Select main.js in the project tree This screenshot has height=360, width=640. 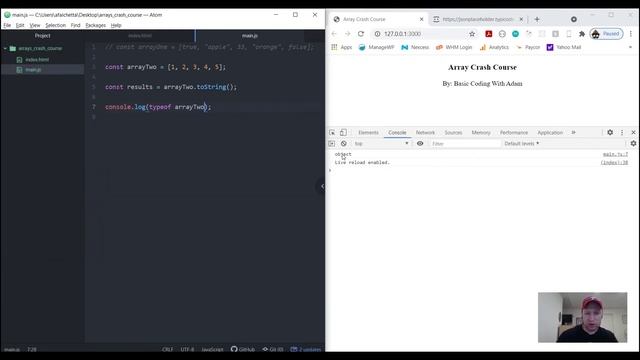pos(33,70)
